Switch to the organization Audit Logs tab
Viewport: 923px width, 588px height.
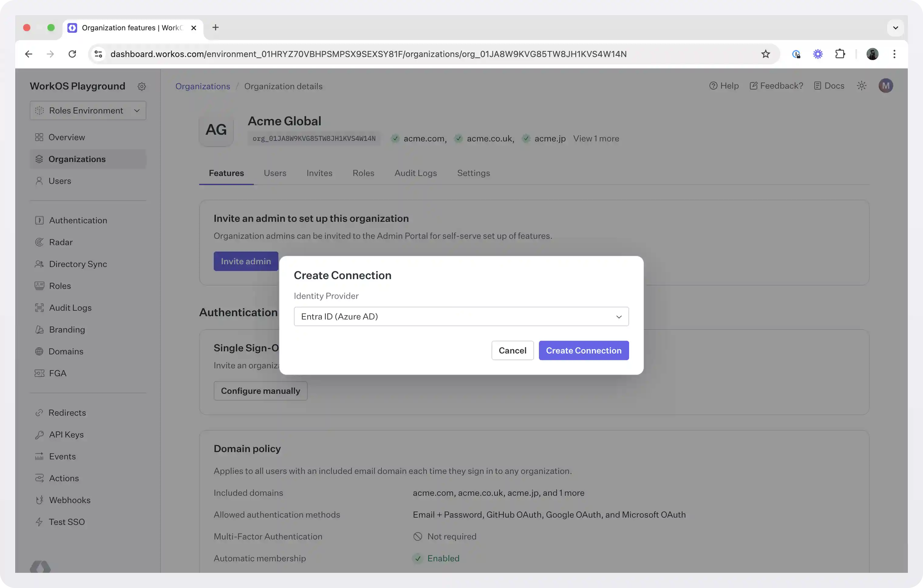pyautogui.click(x=416, y=173)
